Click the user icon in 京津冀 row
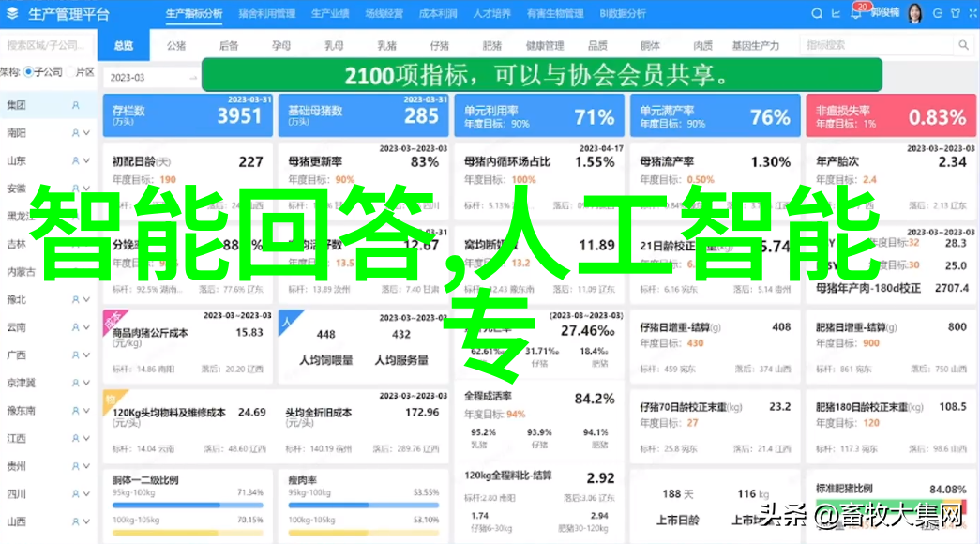The width and height of the screenshot is (980, 544). [76, 383]
